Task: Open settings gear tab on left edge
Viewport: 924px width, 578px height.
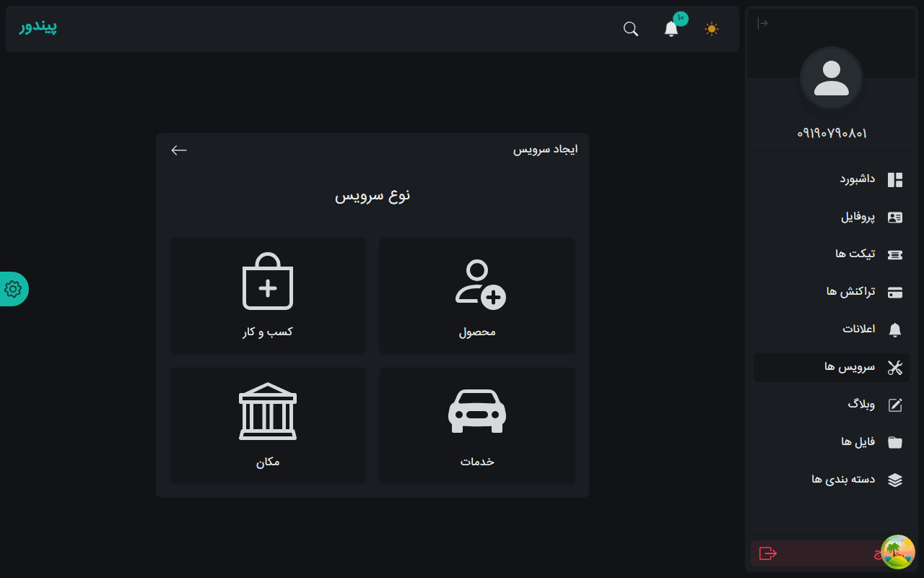Action: (13, 289)
